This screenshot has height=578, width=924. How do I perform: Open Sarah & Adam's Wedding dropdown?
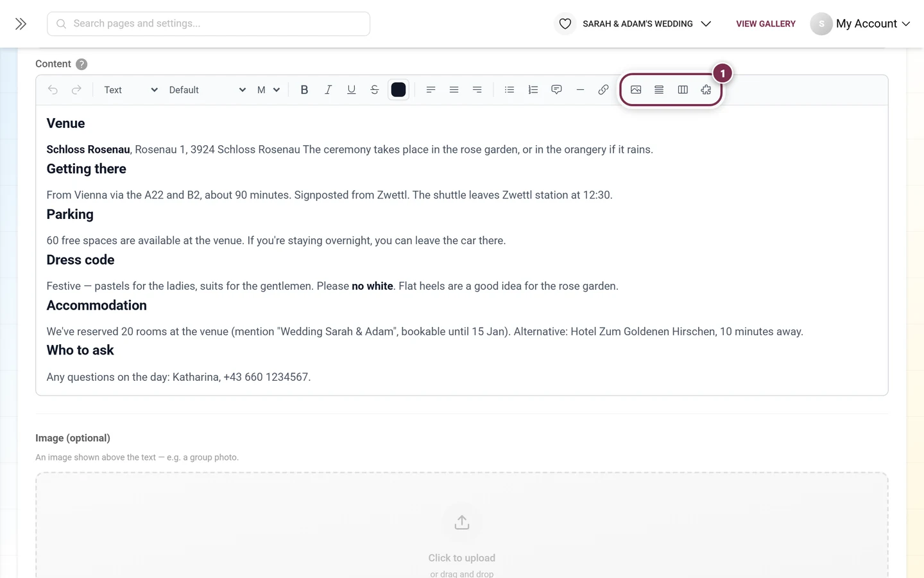(x=647, y=24)
